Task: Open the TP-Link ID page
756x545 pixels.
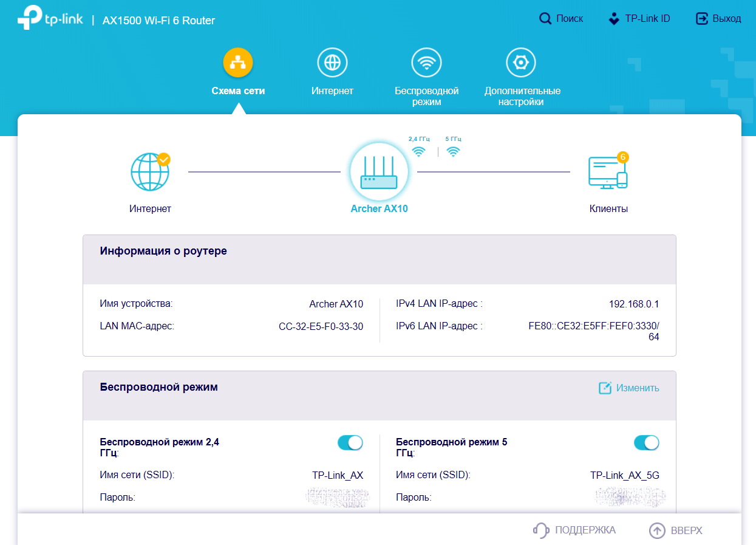Action: pyautogui.click(x=639, y=19)
